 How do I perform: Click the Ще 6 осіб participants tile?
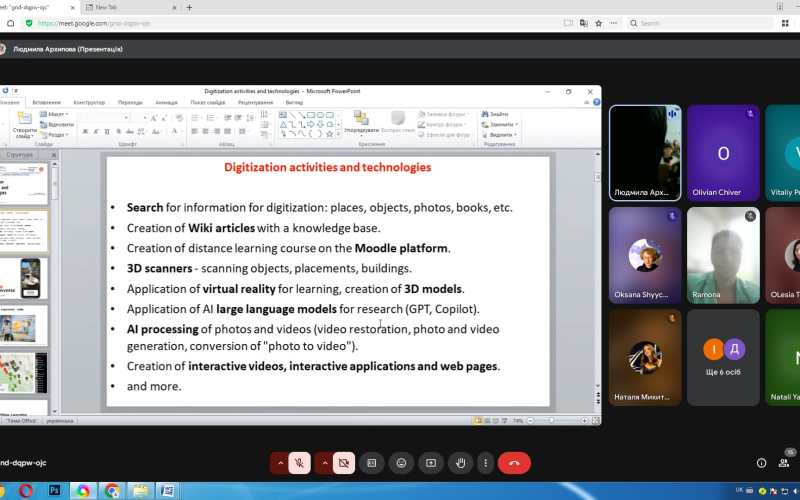pyautogui.click(x=723, y=358)
